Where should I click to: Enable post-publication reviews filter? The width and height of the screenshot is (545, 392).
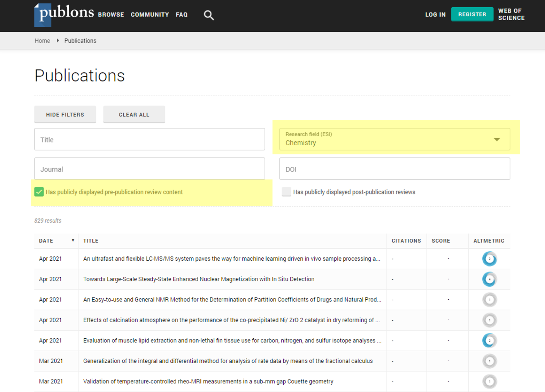tap(286, 192)
